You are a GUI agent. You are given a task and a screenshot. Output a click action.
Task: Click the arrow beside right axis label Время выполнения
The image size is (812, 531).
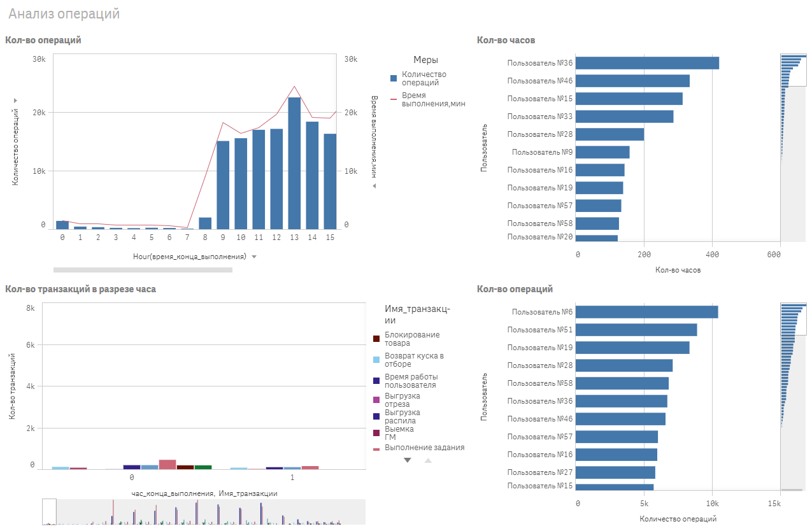[374, 186]
